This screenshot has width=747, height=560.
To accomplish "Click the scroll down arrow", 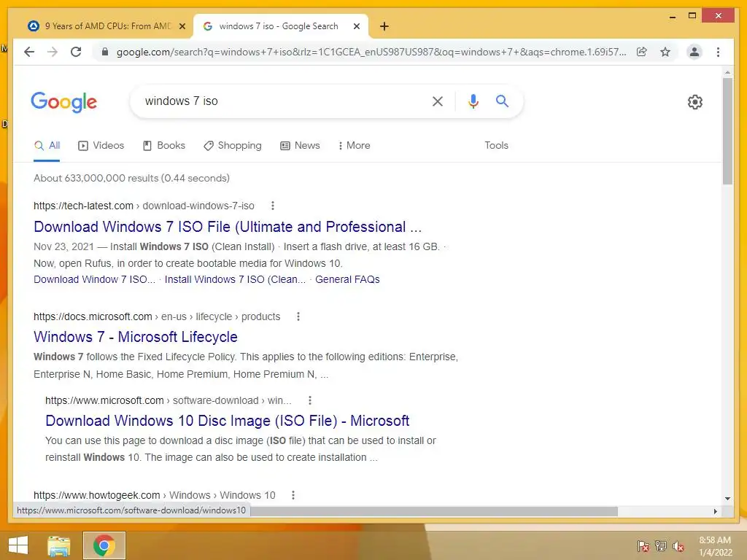I will tap(727, 499).
